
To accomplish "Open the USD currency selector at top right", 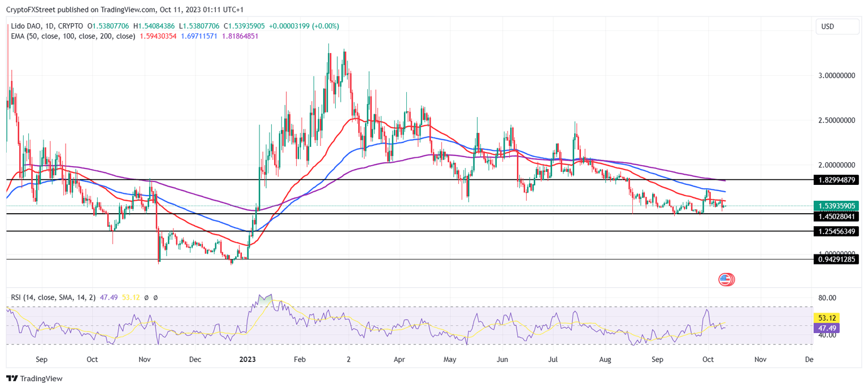I will tap(837, 26).
